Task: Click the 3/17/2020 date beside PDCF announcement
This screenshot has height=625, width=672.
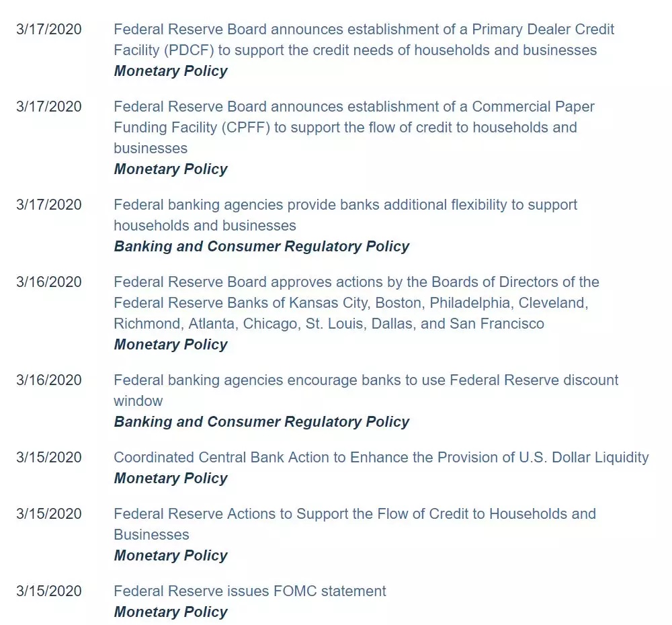Action: click(x=49, y=29)
